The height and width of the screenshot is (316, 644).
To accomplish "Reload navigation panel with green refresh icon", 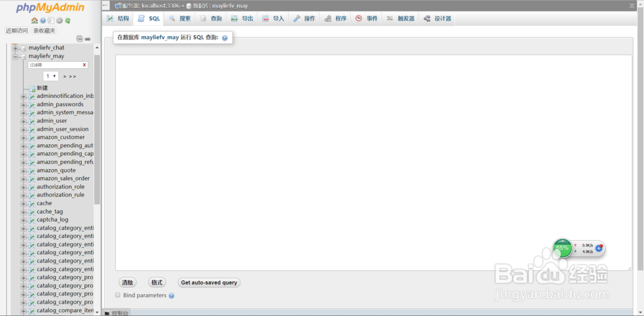I will pos(68,21).
